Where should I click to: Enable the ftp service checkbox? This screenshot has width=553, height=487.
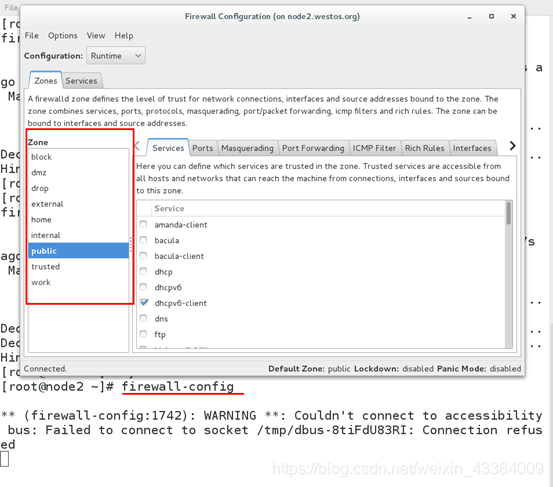tap(143, 334)
